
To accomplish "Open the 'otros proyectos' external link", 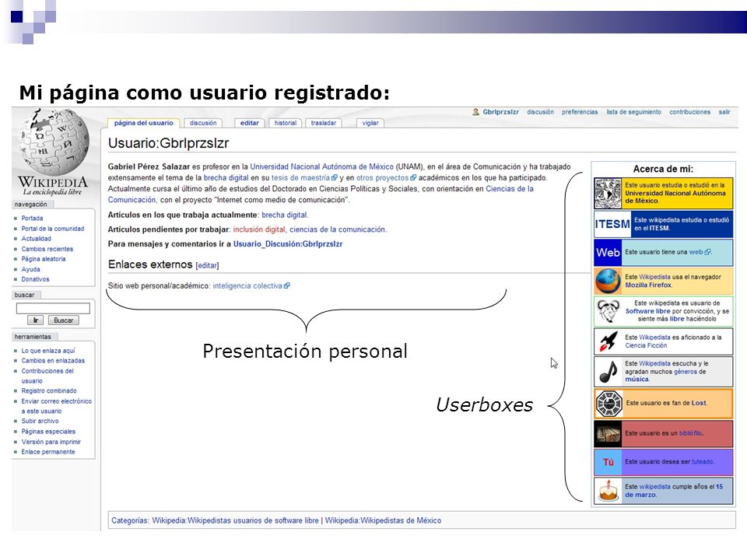I will tap(386, 177).
